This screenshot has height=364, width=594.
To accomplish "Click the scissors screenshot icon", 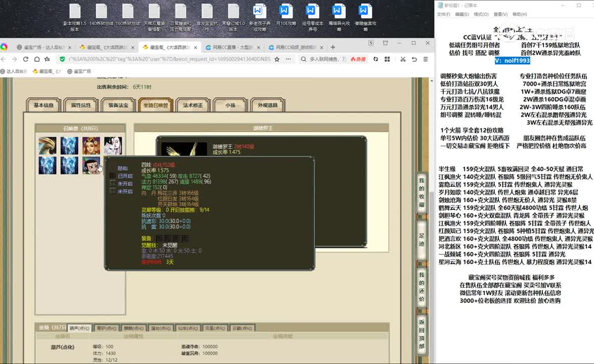I will click(x=403, y=59).
